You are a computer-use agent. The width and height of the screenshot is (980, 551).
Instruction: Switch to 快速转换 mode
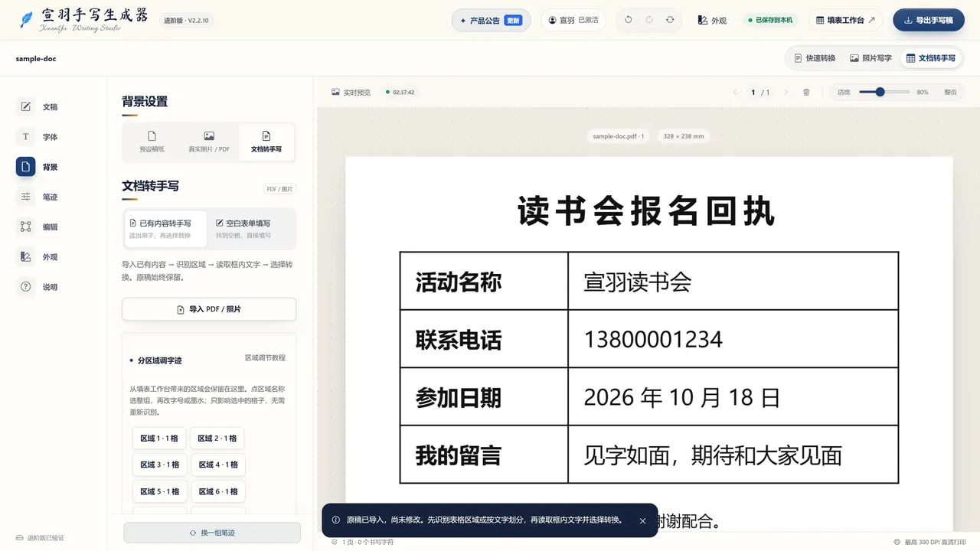click(815, 58)
